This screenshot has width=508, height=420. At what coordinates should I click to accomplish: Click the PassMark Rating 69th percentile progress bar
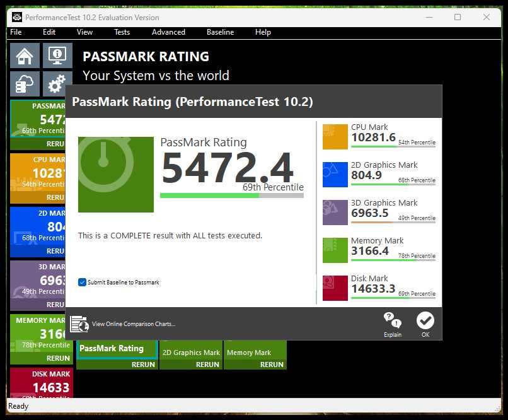coord(232,195)
